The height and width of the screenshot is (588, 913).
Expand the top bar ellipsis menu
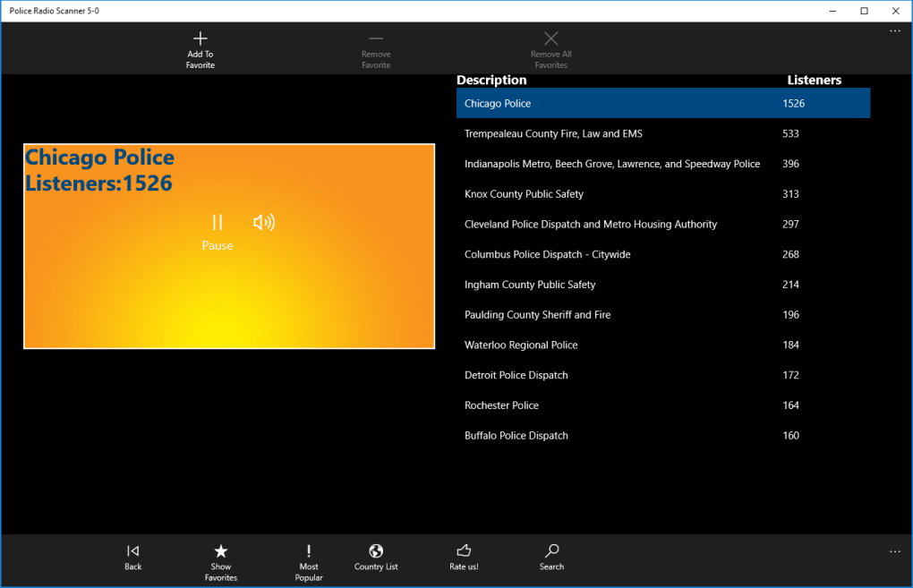point(894,31)
